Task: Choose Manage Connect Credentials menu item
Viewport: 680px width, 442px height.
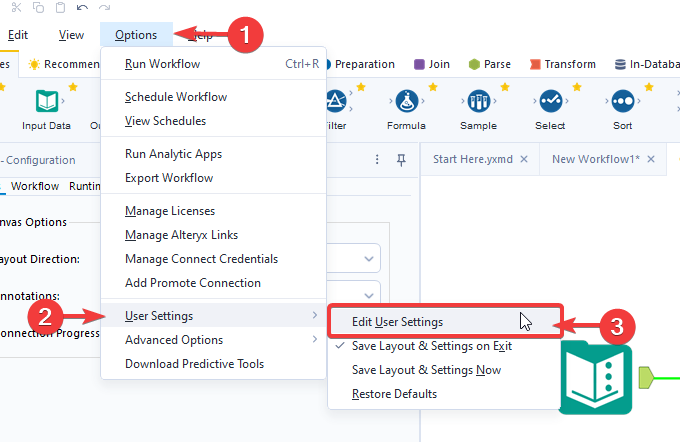Action: [x=213, y=259]
